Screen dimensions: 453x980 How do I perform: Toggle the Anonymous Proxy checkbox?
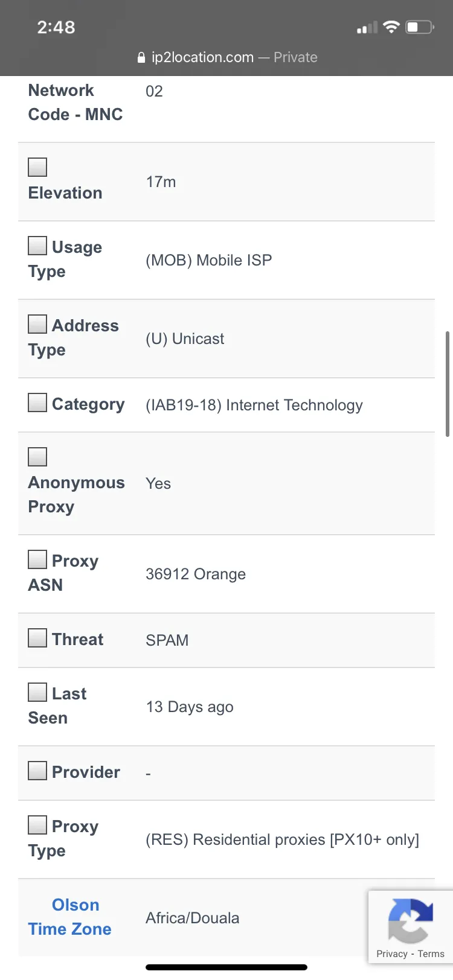pos(37,457)
